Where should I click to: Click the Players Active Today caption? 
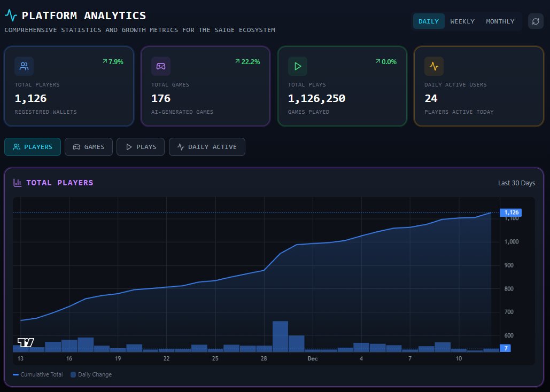(x=459, y=112)
